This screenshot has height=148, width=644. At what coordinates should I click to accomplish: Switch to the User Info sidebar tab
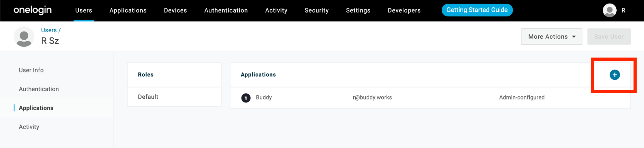(31, 70)
